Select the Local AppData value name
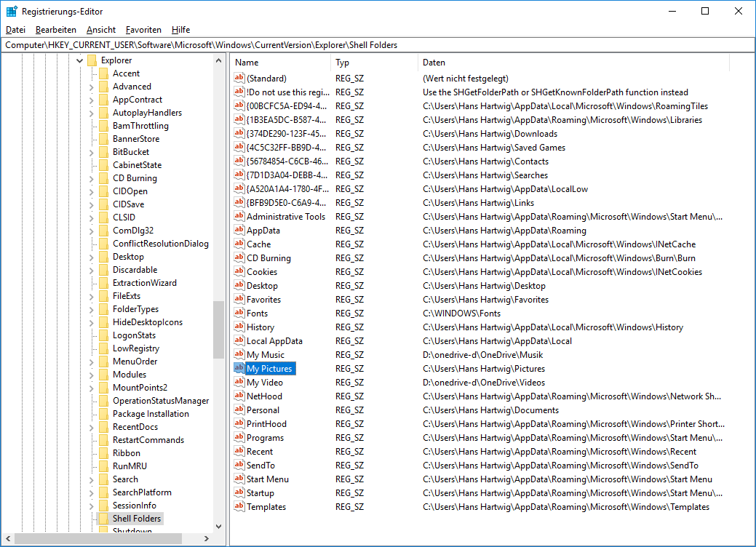 point(274,340)
